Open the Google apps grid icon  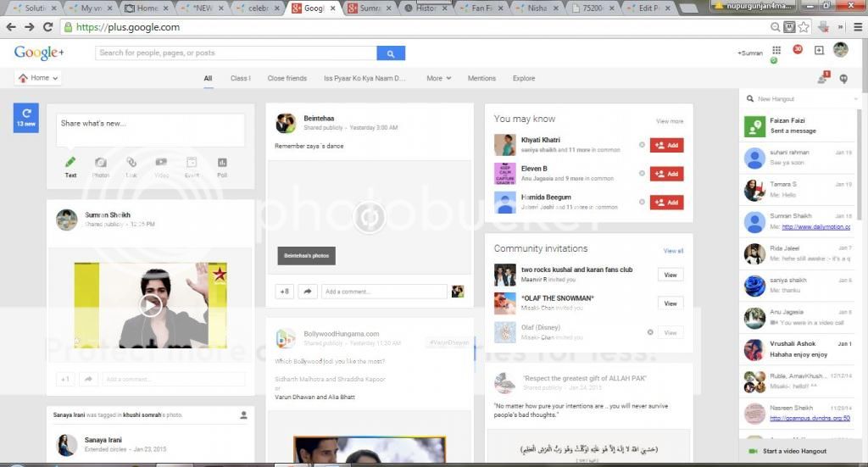coord(776,51)
